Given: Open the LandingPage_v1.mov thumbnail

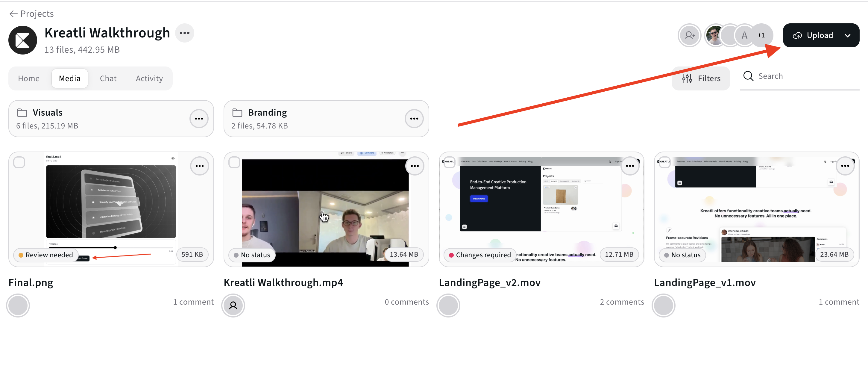Looking at the screenshot, I should click(756, 209).
